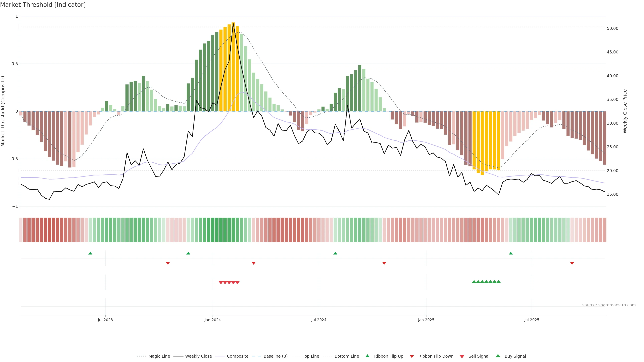The height and width of the screenshot is (362, 644).
Task: Click the earliest green Ribbon Flip Up marker
Action: point(90,253)
